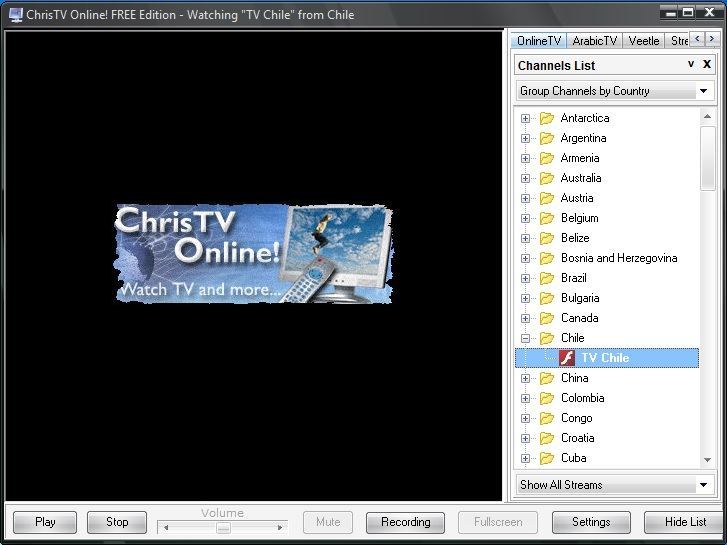Image resolution: width=727 pixels, height=545 pixels.
Task: Open the Settings dialog
Action: point(591,522)
